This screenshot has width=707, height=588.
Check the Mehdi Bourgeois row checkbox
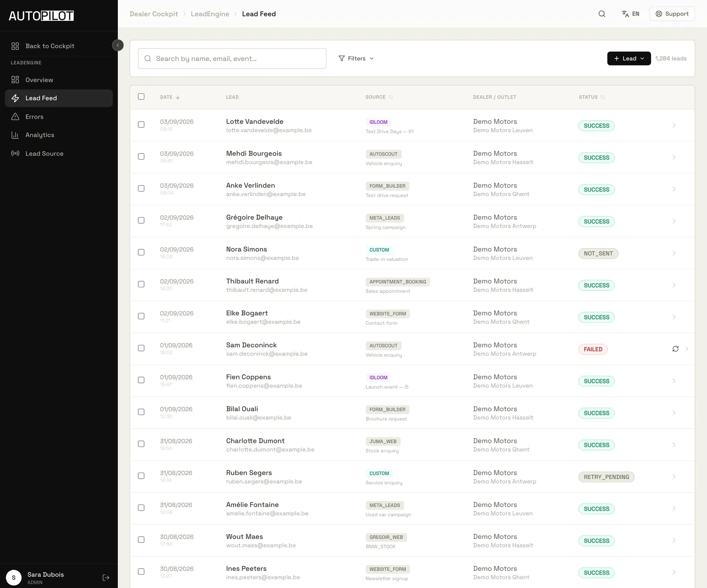point(141,157)
